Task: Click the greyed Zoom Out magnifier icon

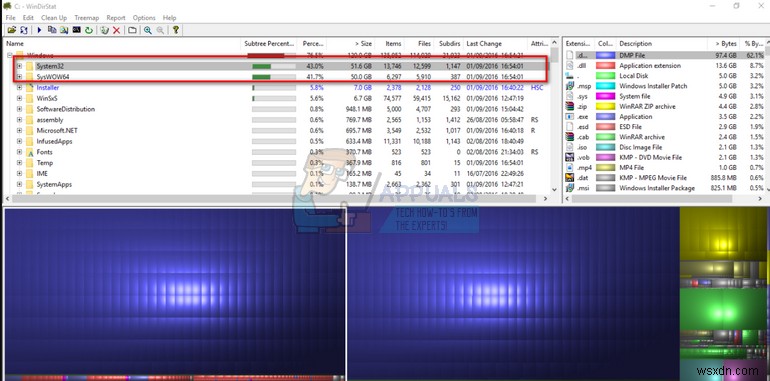Action: tap(160, 30)
